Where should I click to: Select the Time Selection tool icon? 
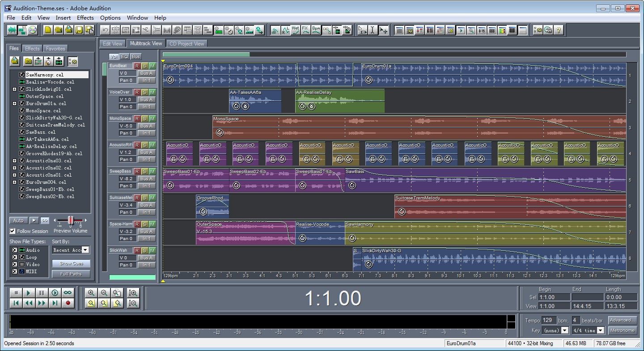click(373, 30)
